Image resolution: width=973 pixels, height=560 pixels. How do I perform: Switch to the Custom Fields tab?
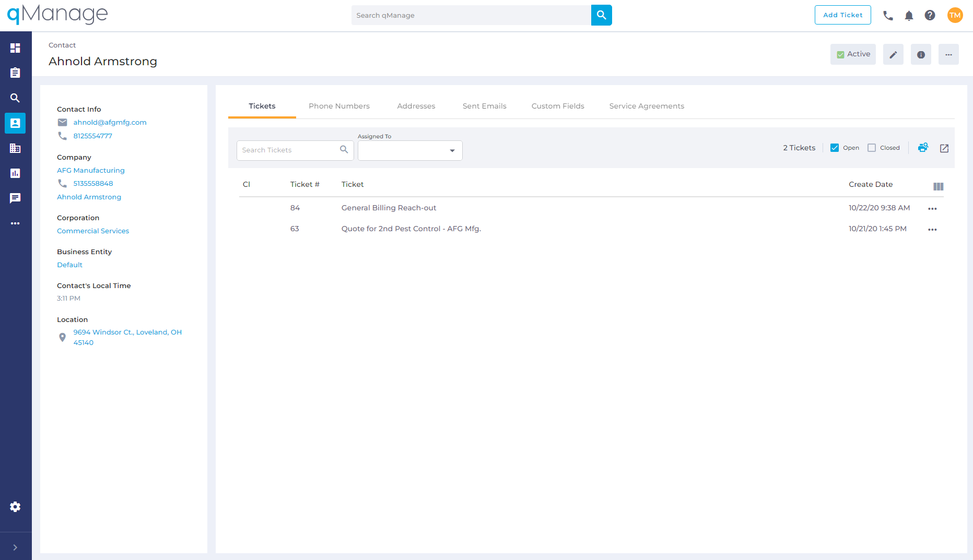point(558,106)
